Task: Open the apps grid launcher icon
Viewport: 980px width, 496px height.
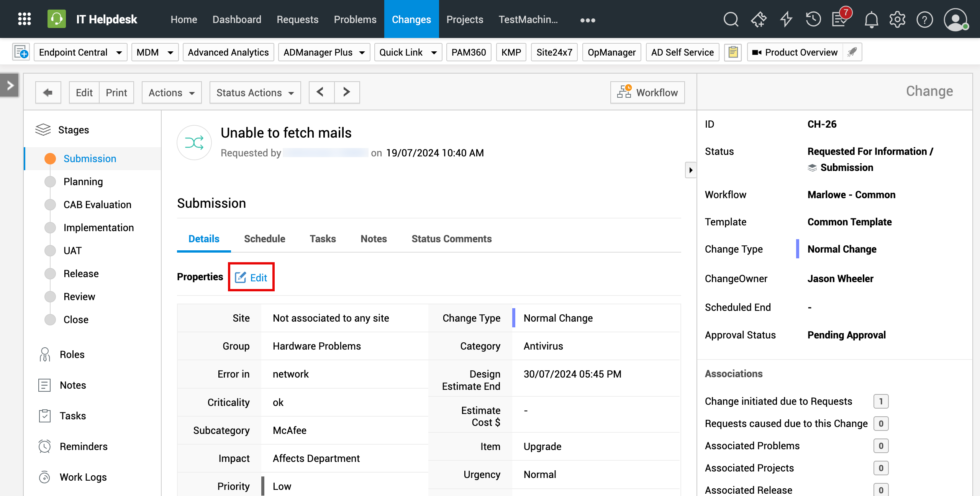Action: pos(25,19)
